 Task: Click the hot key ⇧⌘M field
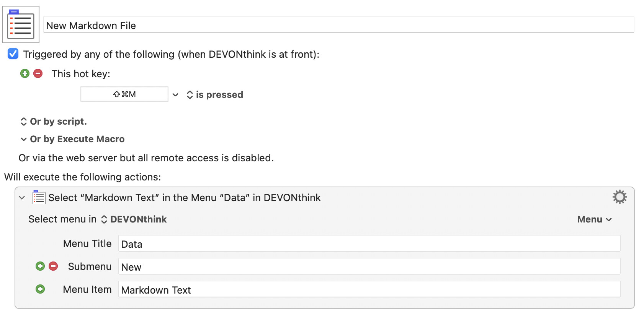click(x=124, y=94)
